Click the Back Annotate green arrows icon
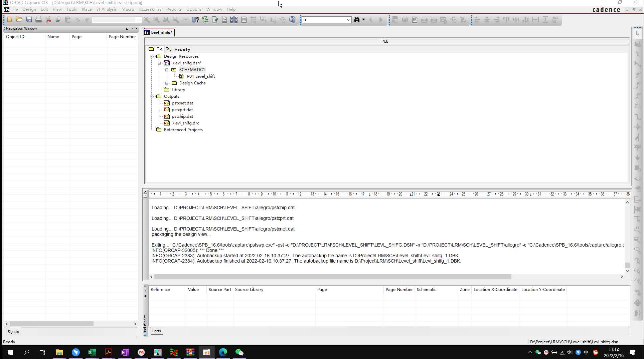644x359 pixels. (205, 20)
